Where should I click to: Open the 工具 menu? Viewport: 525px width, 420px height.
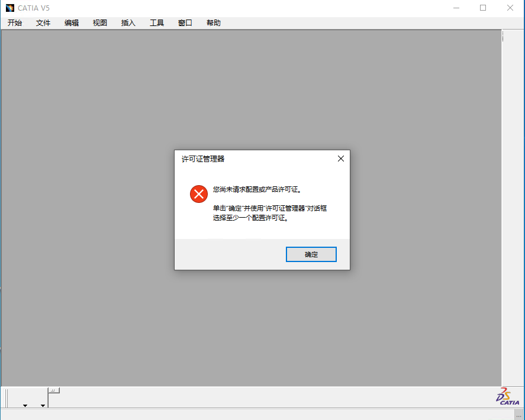157,23
